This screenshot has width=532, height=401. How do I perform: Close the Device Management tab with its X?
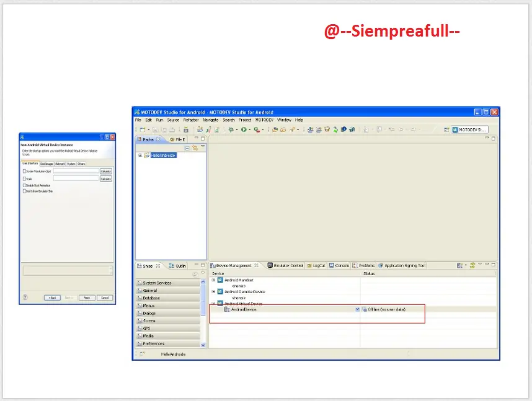(x=257, y=265)
